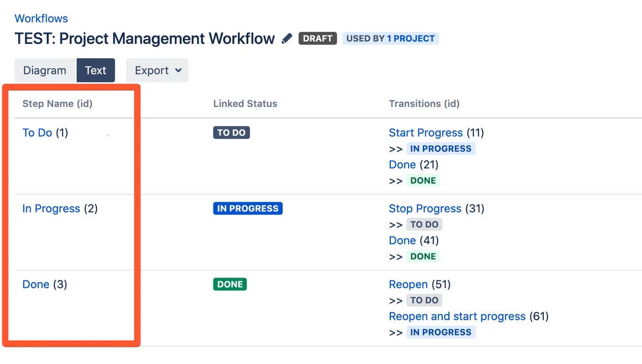Open the Workflows breadcrumb link
Screen dimensions: 642x364
pos(41,18)
